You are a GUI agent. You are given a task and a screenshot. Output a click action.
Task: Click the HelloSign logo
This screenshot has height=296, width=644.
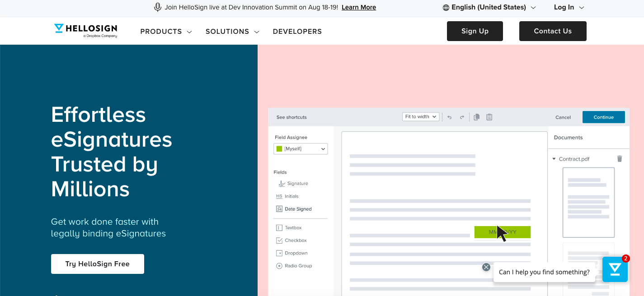coord(85,30)
